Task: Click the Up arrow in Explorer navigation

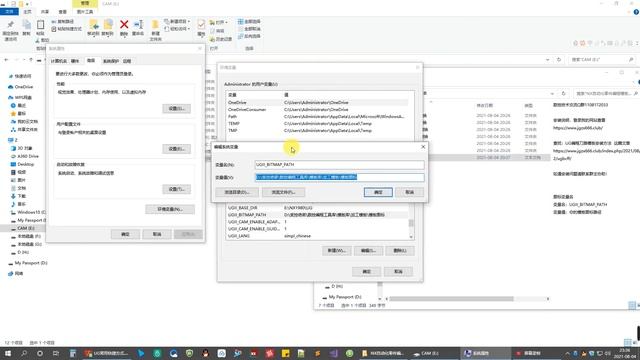Action: click(x=31, y=60)
